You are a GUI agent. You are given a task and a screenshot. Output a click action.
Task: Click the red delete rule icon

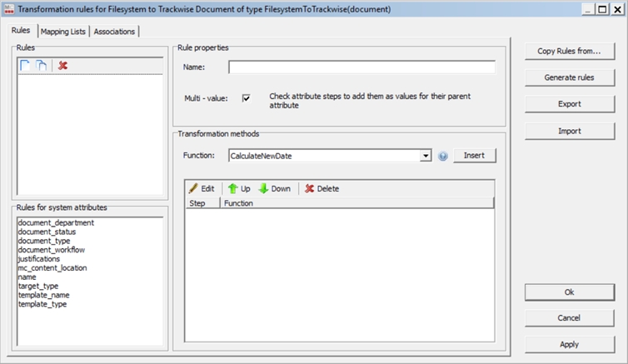tap(62, 65)
